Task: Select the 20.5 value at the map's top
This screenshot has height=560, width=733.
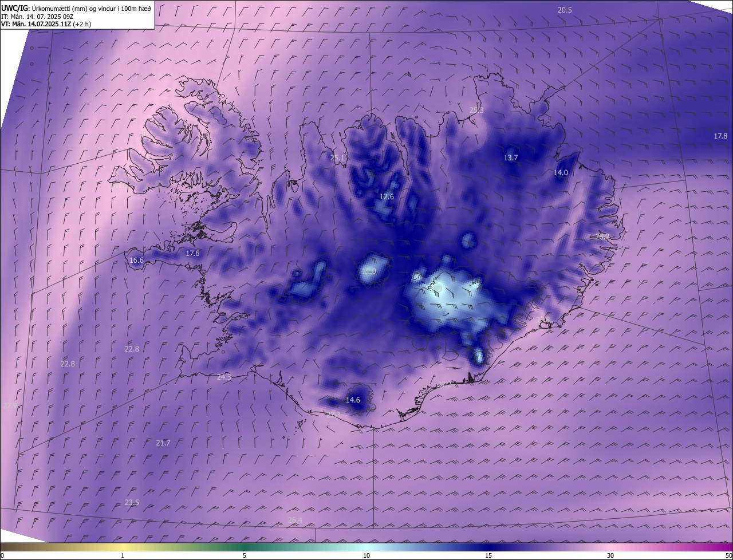Action: 565,10
